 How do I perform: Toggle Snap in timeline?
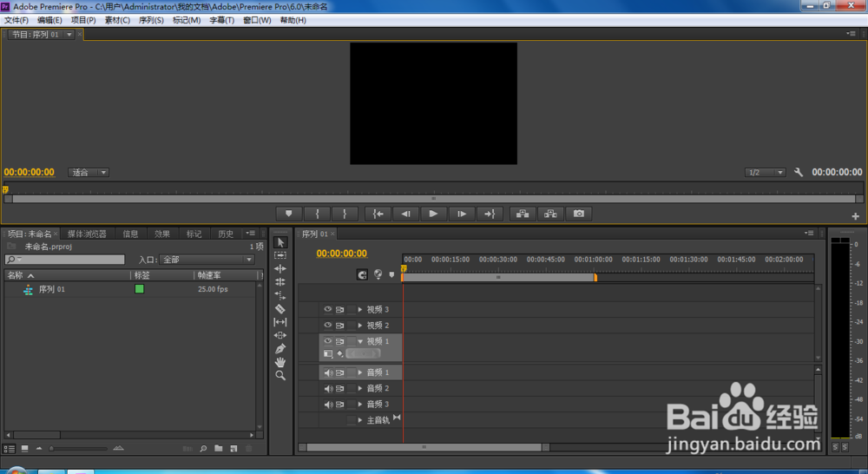pos(362,274)
